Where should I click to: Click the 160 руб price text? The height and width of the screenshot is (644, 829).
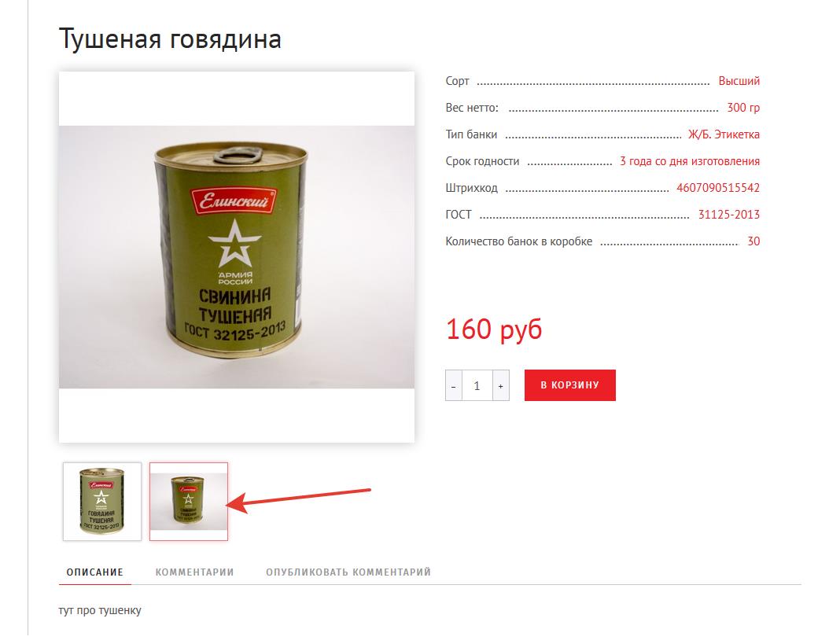(x=494, y=329)
